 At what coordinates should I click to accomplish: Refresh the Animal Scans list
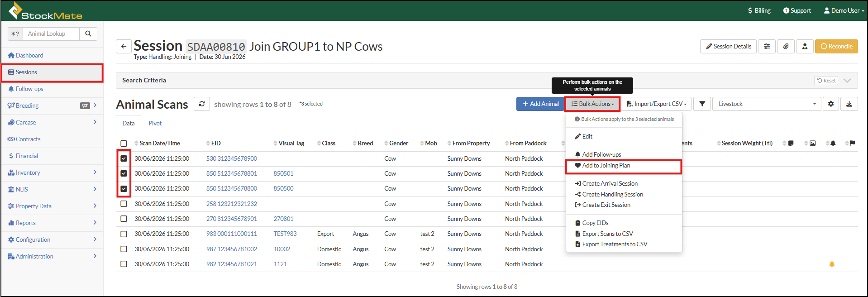pyautogui.click(x=202, y=104)
